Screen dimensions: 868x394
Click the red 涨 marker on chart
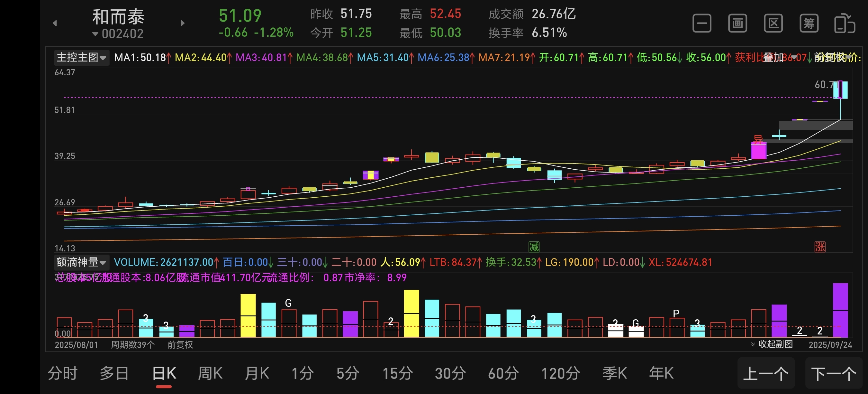(x=819, y=247)
